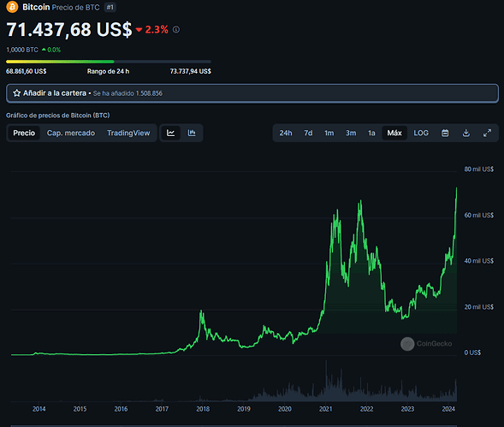Click the 80 mil US$ axis label
The image size is (504, 427).
tap(479, 169)
